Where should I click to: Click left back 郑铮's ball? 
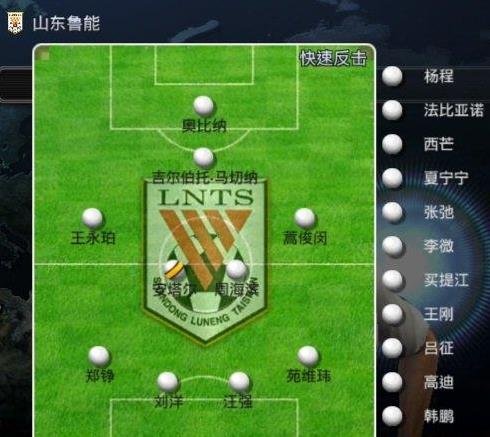click(x=99, y=356)
